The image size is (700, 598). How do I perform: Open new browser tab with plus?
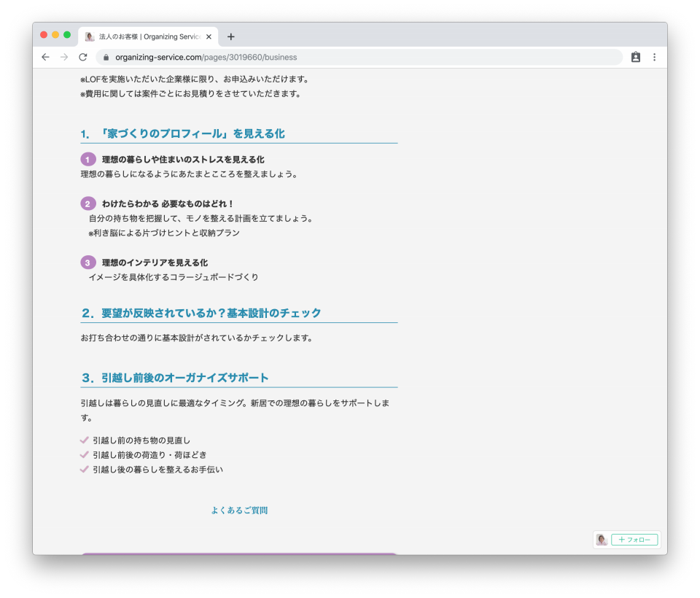231,36
